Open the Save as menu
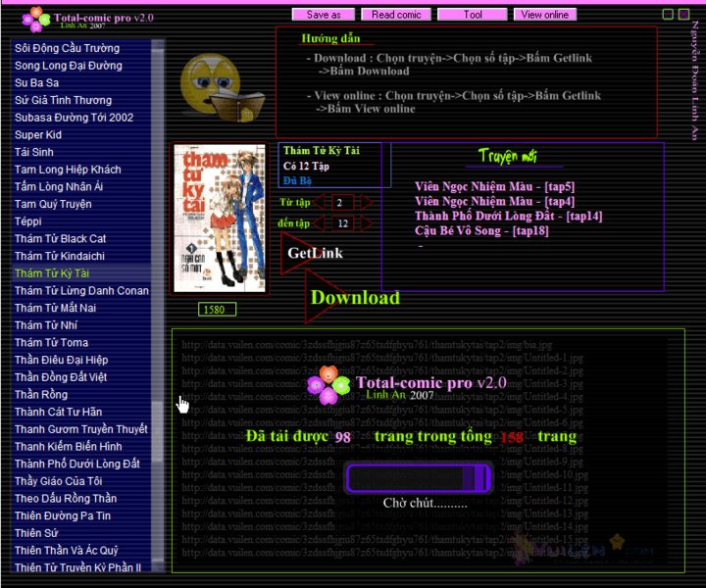 click(x=324, y=15)
